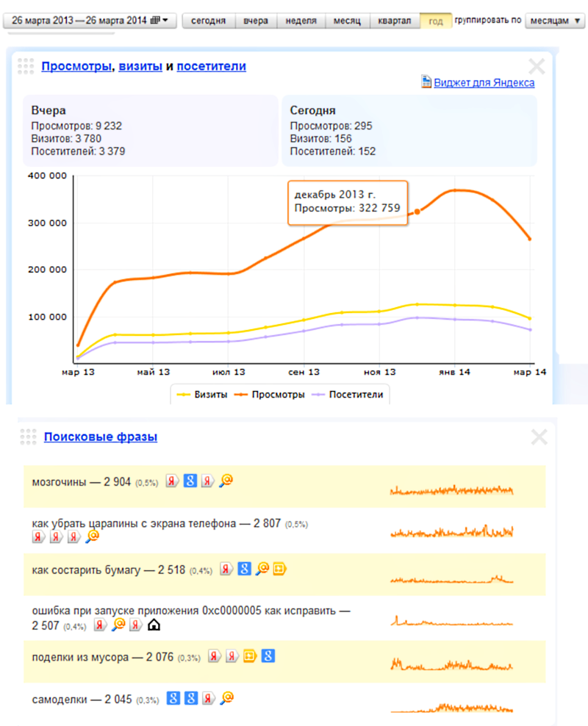Grab the drag handle of Просмотры widget
Image resolution: width=588 pixels, height=726 pixels.
click(x=26, y=66)
